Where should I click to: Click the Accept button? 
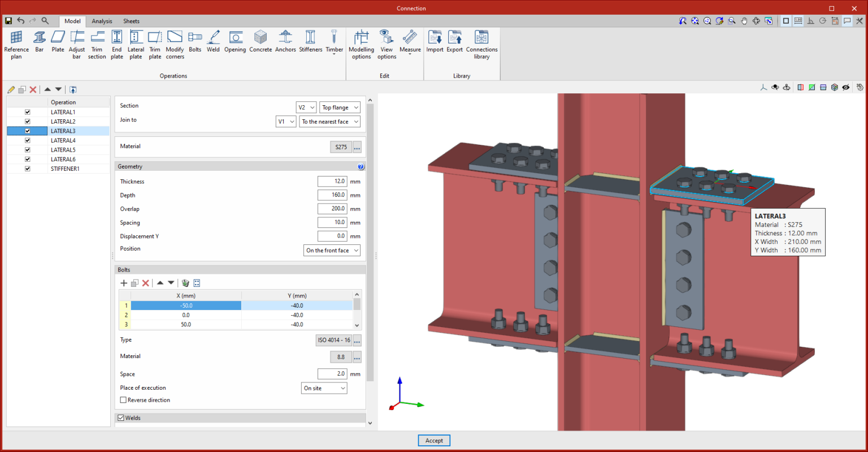click(434, 441)
